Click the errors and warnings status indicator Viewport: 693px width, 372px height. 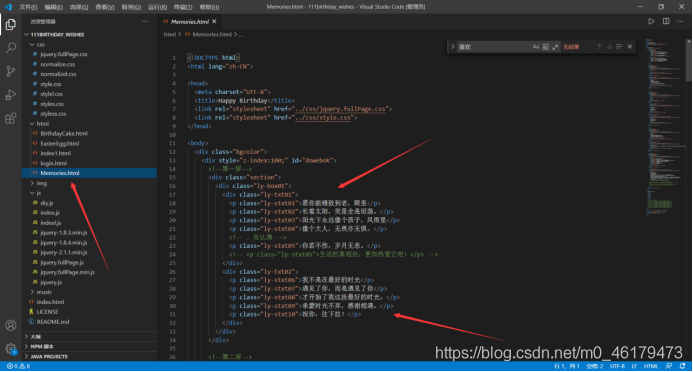(x=19, y=366)
